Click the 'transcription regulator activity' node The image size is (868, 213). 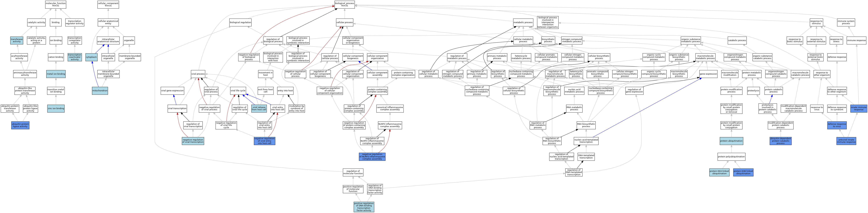(75, 22)
